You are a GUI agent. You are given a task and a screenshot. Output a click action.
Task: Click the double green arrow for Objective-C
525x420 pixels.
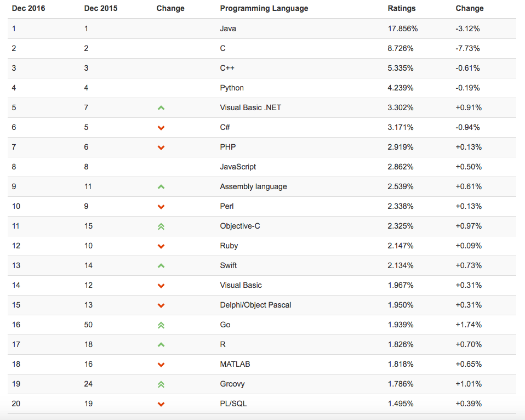pyautogui.click(x=161, y=226)
